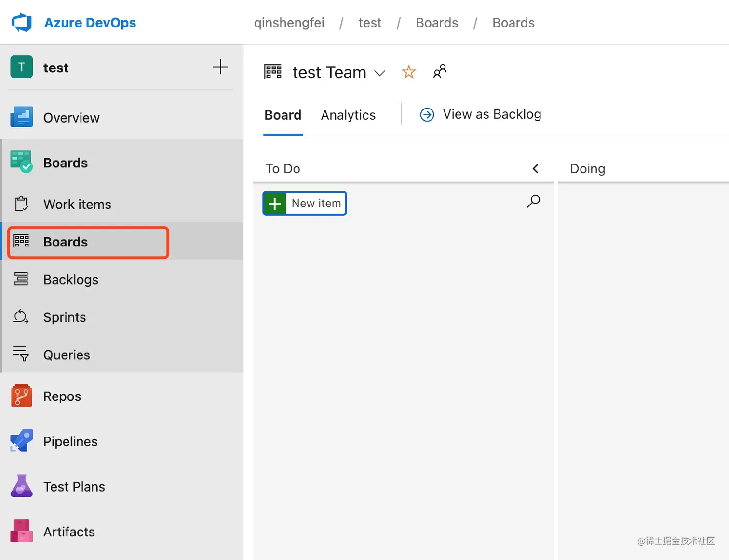The height and width of the screenshot is (560, 729).
Task: Click the Backlogs icon
Action: (x=21, y=279)
